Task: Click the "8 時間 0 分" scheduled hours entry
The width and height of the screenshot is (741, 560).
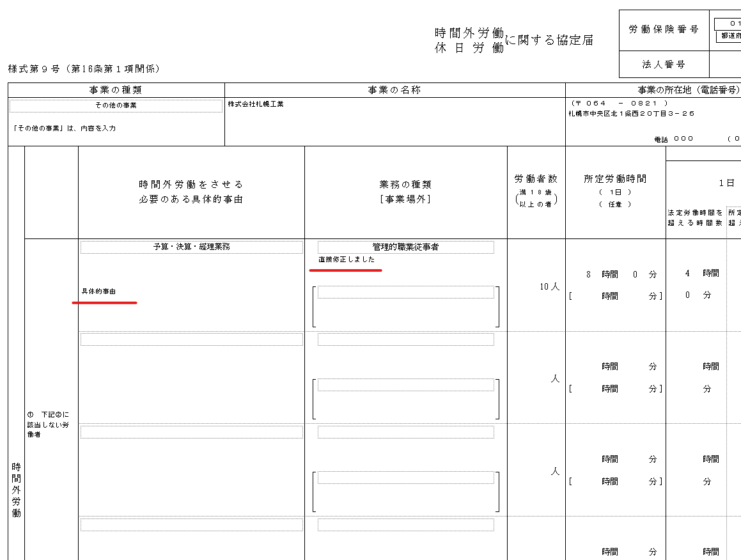Action: (x=615, y=274)
